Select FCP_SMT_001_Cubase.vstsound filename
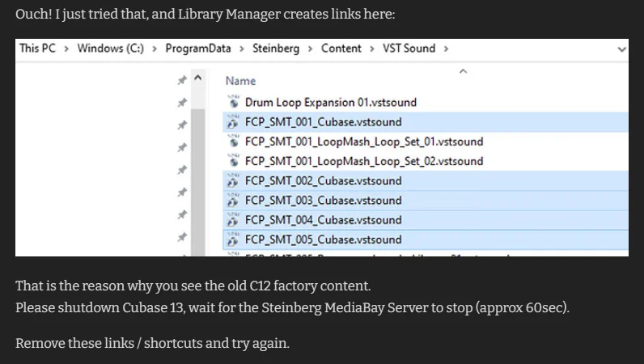 [324, 122]
